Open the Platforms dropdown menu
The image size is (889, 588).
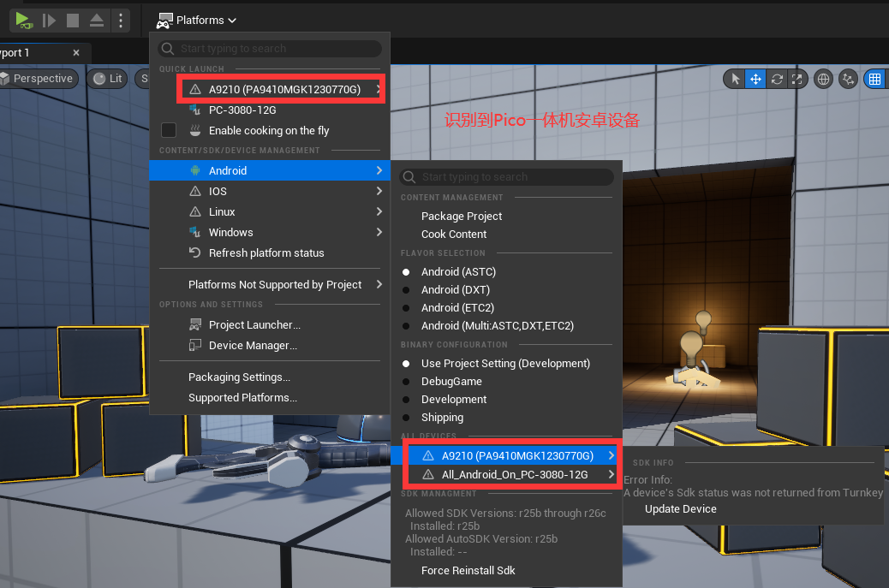(196, 21)
